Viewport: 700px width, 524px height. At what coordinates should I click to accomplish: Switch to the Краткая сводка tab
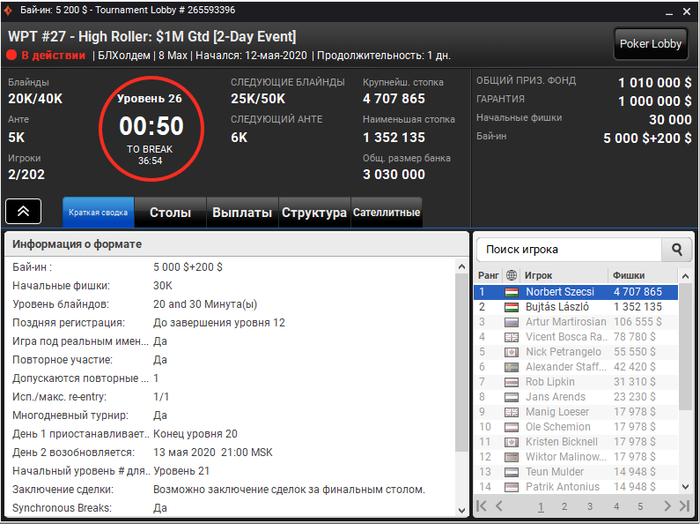(98, 212)
